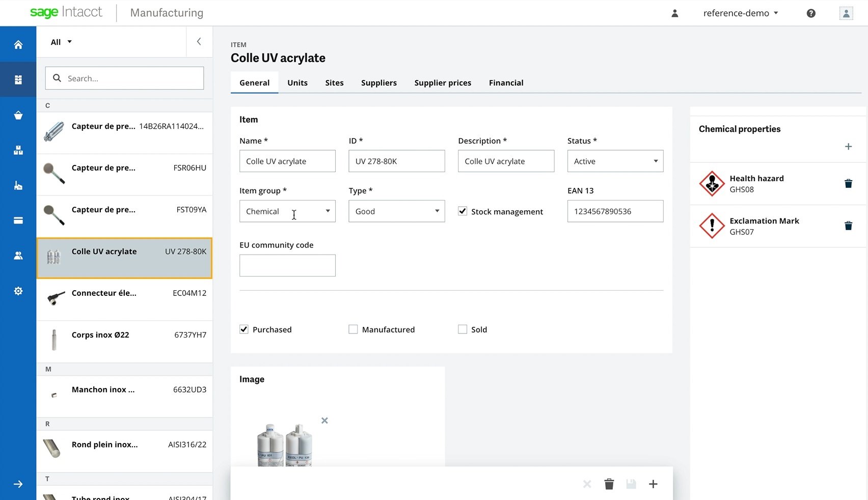Add a new chemical property with plus button
Screen dimensions: 868x500
(848, 146)
